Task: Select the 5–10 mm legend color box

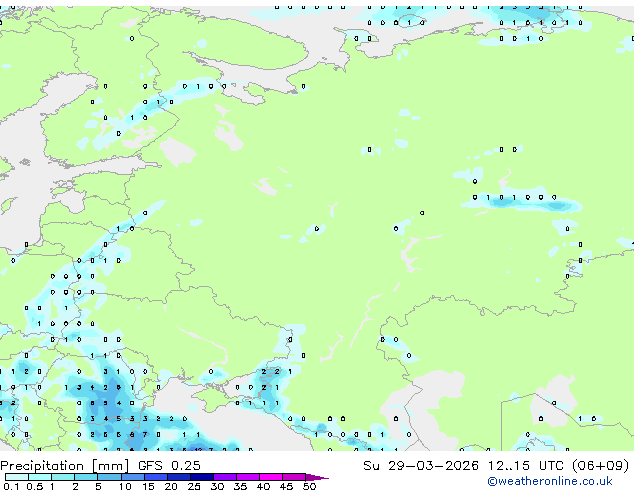Action: coord(109,477)
